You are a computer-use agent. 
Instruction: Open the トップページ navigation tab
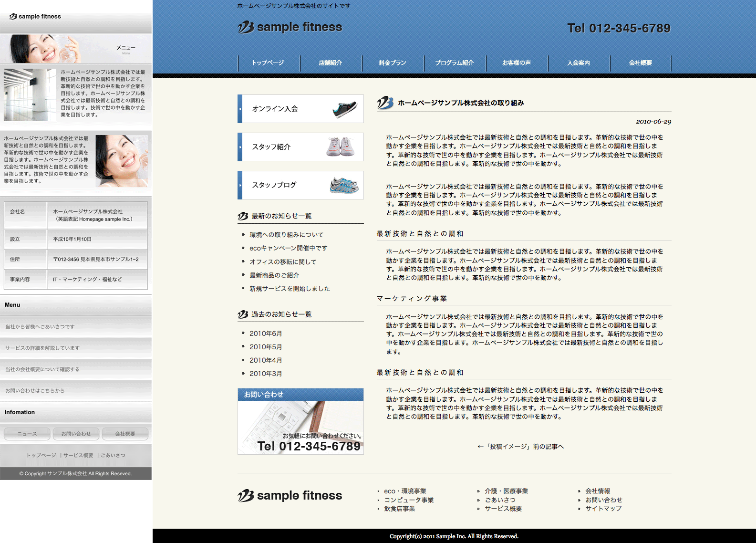(269, 63)
